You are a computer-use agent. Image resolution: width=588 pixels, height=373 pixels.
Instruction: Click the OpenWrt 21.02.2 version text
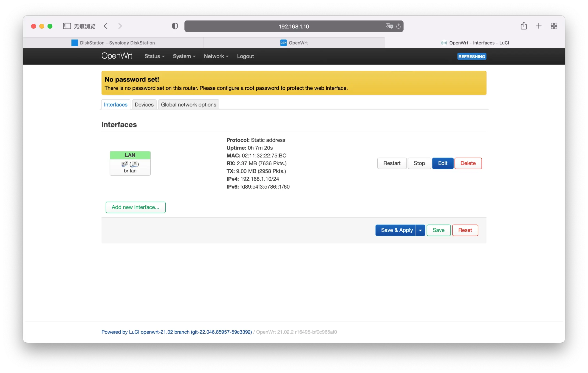pyautogui.click(x=297, y=332)
